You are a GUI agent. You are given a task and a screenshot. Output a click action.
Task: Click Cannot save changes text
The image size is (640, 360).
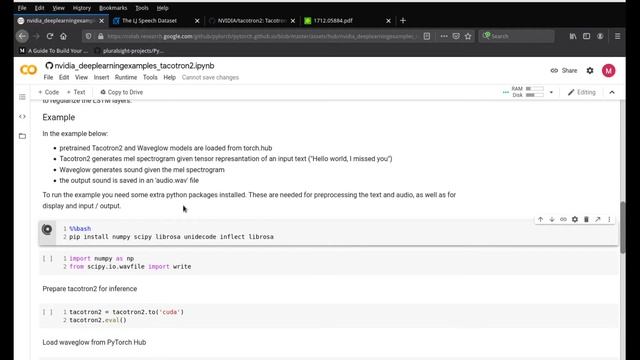[210, 78]
